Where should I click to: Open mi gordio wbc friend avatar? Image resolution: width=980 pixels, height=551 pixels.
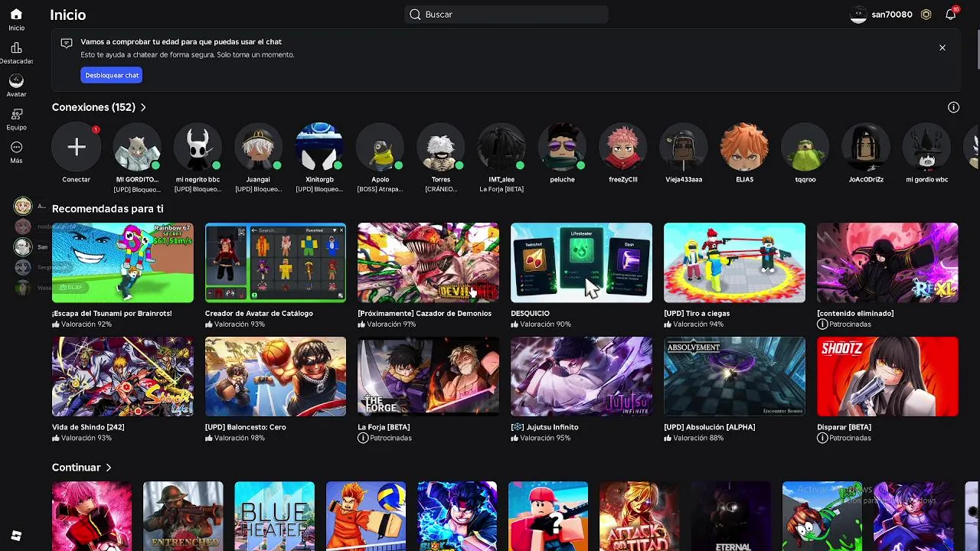[x=926, y=147]
